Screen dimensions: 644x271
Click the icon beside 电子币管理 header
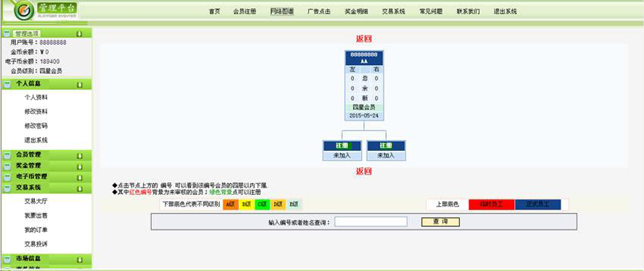[x=7, y=178]
